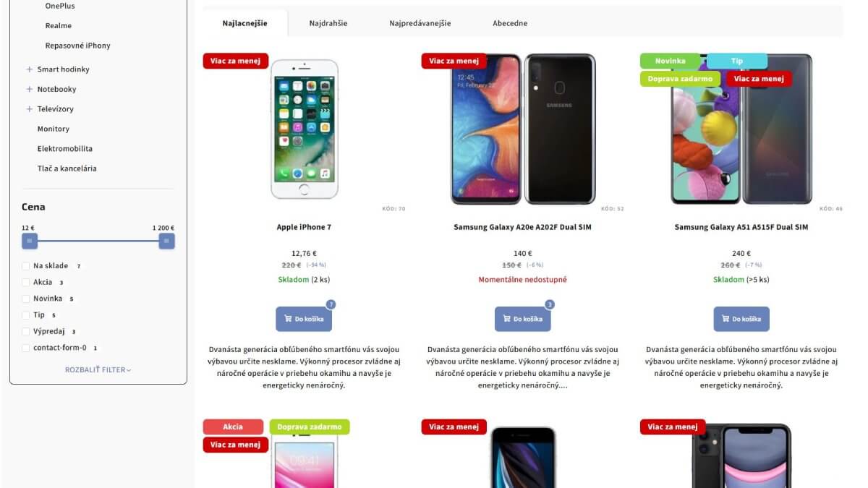Viewport: 868px width, 488px height.
Task: Click rating bubble above iPhone 7 cart button
Action: point(331,304)
